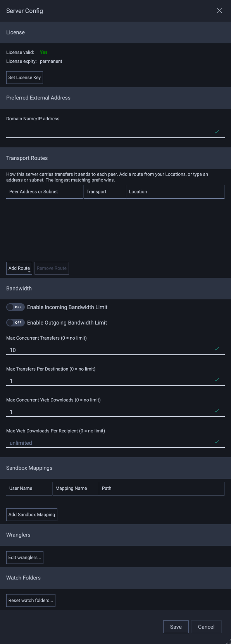The width and height of the screenshot is (231, 644).
Task: Sort sandbox mappings by Path column
Action: [x=162, y=489]
